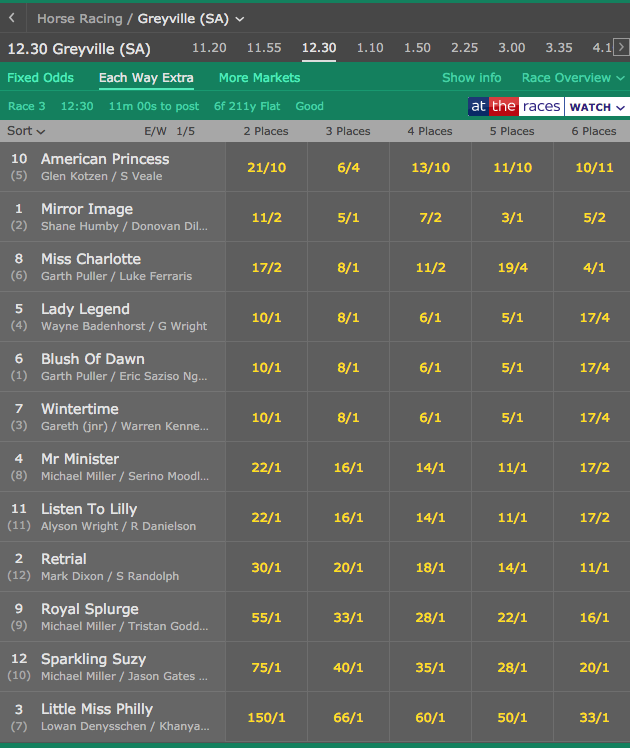The height and width of the screenshot is (748, 630).
Task: Switch to the 11.55 race
Action: click(x=264, y=48)
